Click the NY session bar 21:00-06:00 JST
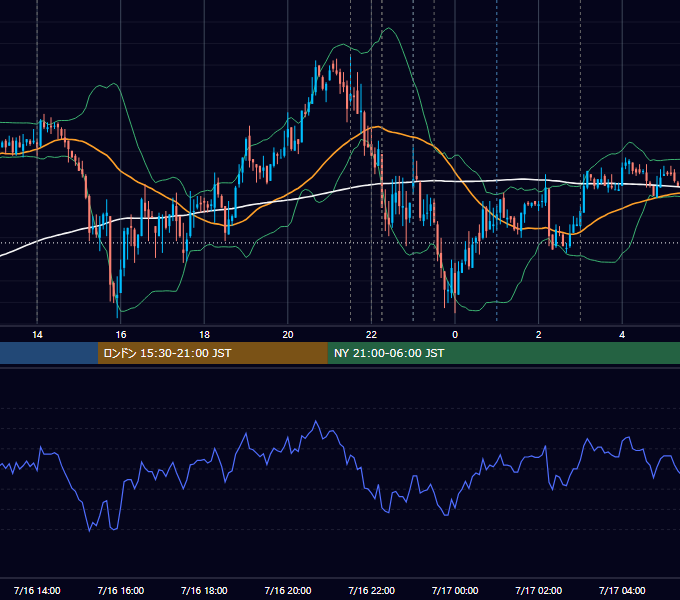 point(503,353)
